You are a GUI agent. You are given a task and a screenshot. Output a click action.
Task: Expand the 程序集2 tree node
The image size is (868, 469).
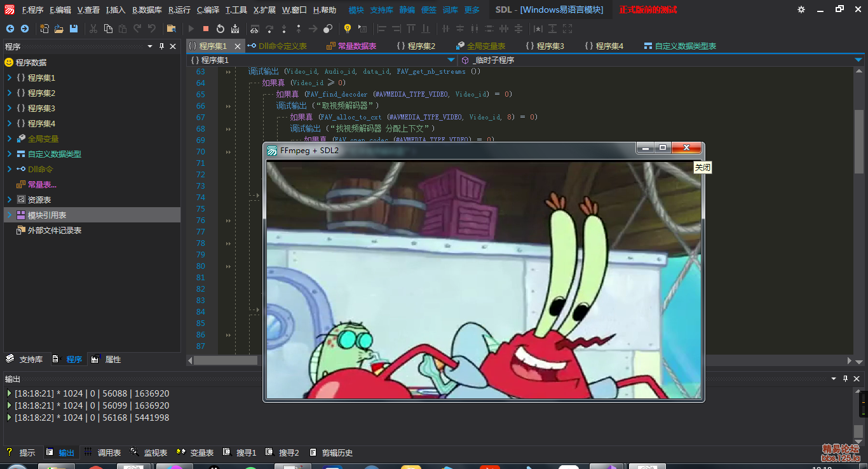tap(10, 93)
